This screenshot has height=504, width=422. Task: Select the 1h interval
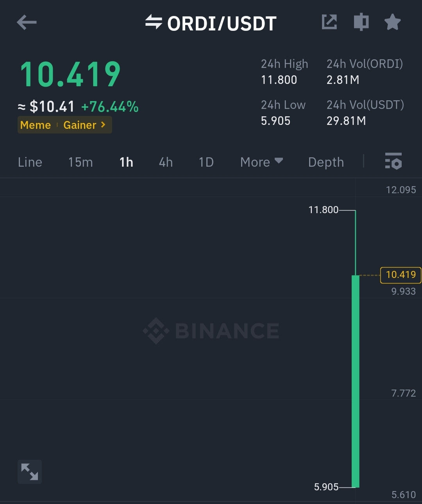pyautogui.click(x=126, y=162)
